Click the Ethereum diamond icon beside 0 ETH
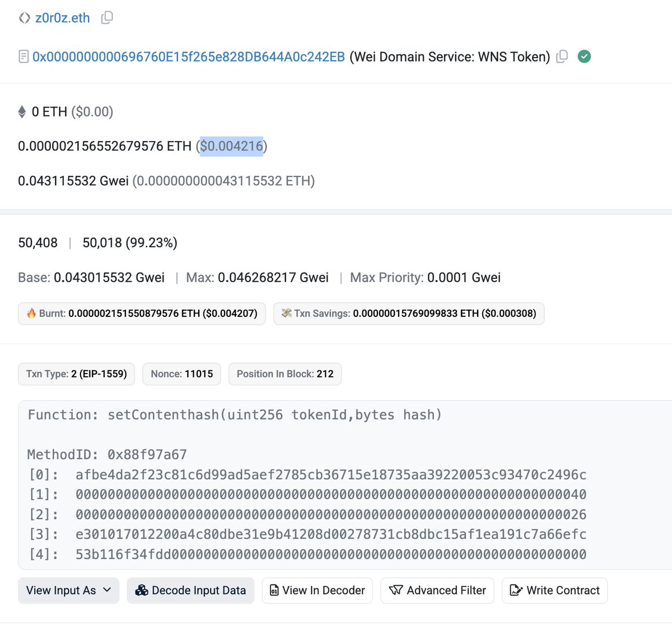The height and width of the screenshot is (630, 672). pyautogui.click(x=22, y=112)
